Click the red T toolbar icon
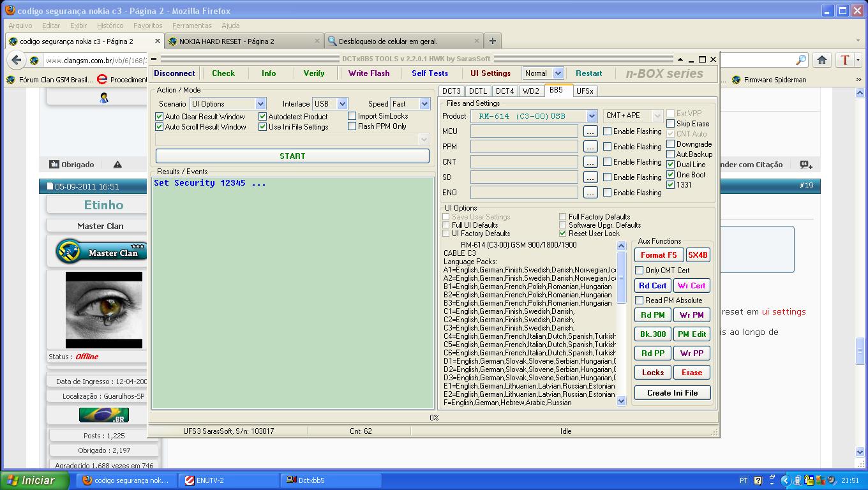868x490 pixels. [845, 60]
